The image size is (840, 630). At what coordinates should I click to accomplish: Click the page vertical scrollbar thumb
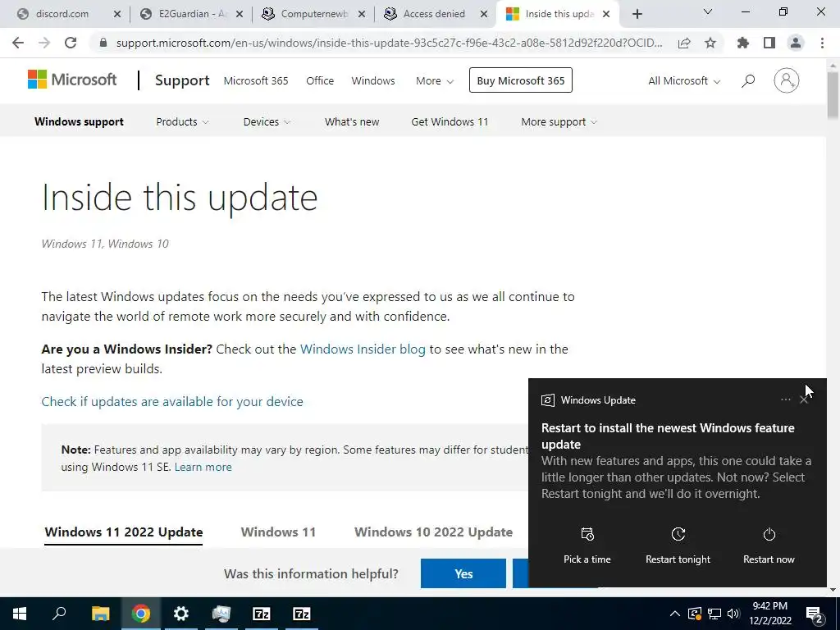(833, 95)
